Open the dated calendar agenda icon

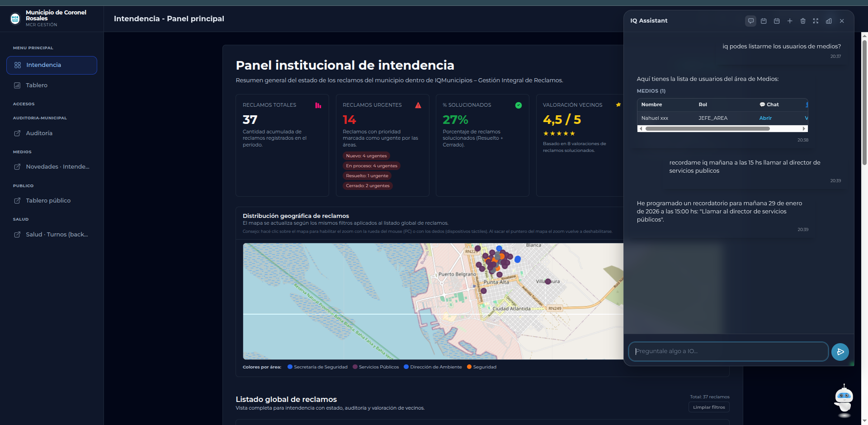pyautogui.click(x=777, y=21)
